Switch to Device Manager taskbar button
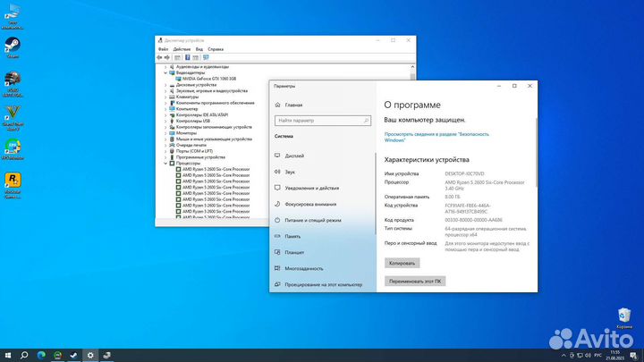 click(x=106, y=355)
